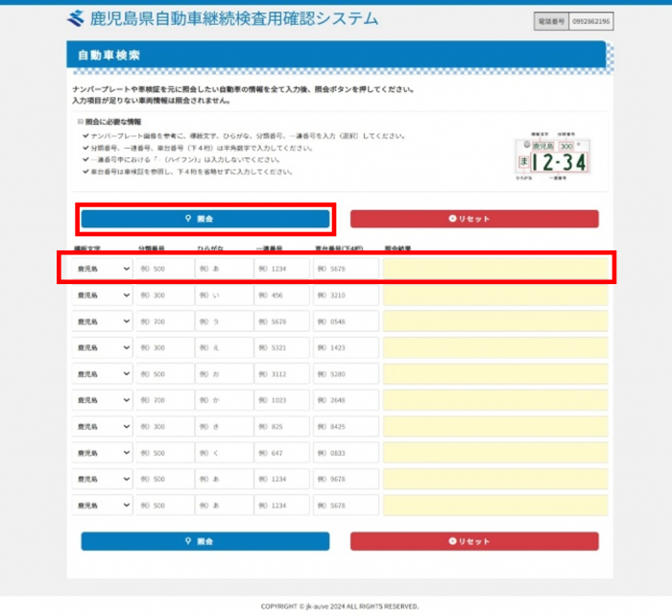672x616 pixels.
Task: Click the pin icon on the 照会 button above the table
Action: 188,219
